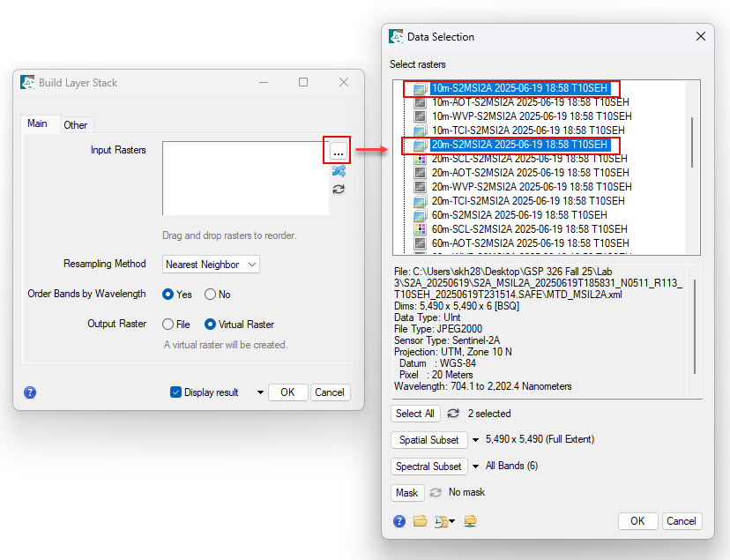
Task: Open help in Build Layer Stack dialog
Action: click(30, 392)
